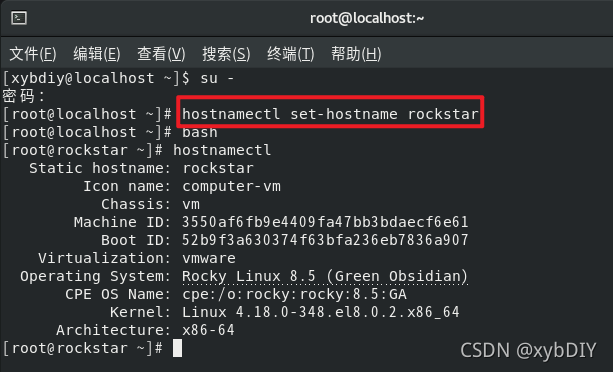Click the terminal cursor at the prompt
This screenshot has height=372, width=613.
177,348
